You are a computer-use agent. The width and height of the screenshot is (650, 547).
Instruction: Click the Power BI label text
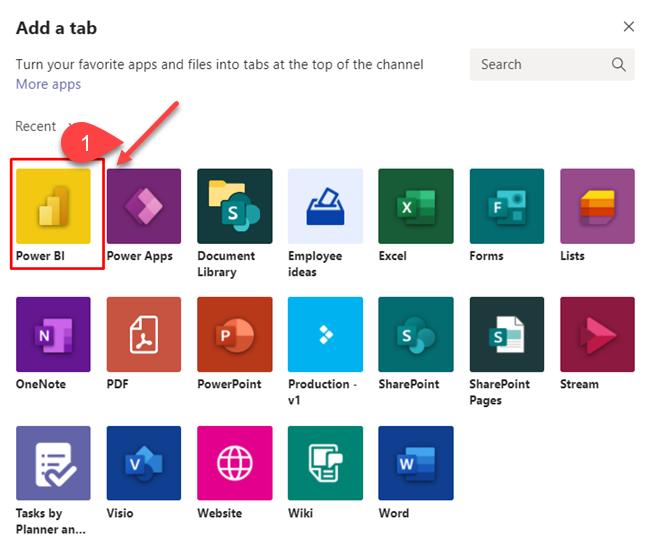click(40, 256)
